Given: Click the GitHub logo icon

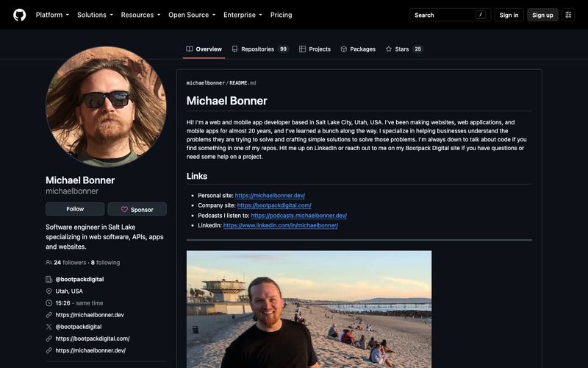Looking at the screenshot, I should pyautogui.click(x=20, y=15).
